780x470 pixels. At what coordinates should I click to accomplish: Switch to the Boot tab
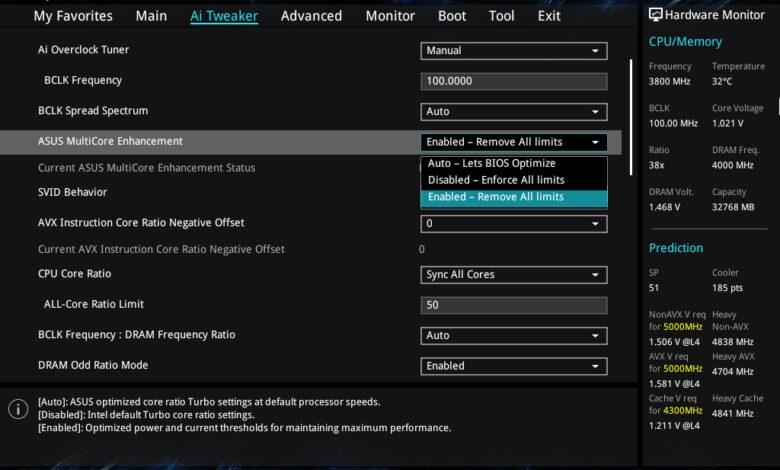coord(452,16)
